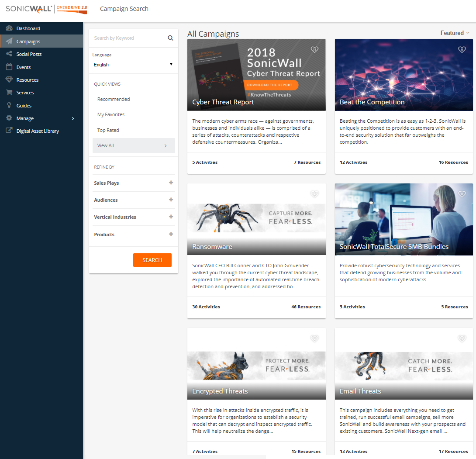
Task: Click the Encrypted Threats campaign title
Action: pos(220,391)
